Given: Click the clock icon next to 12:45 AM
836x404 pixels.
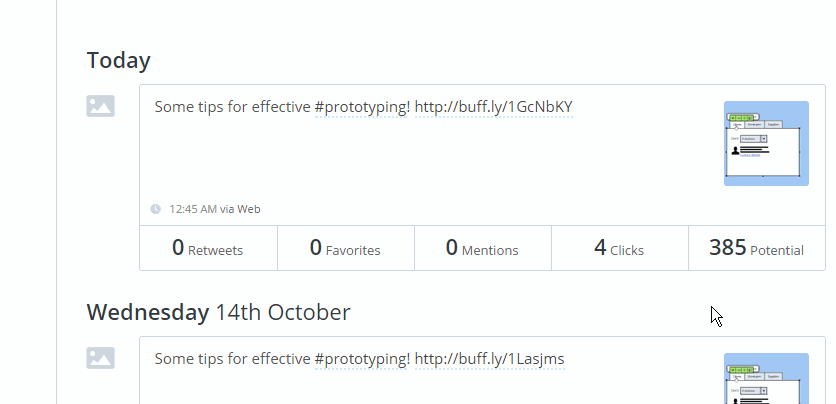Looking at the screenshot, I should [x=155, y=209].
